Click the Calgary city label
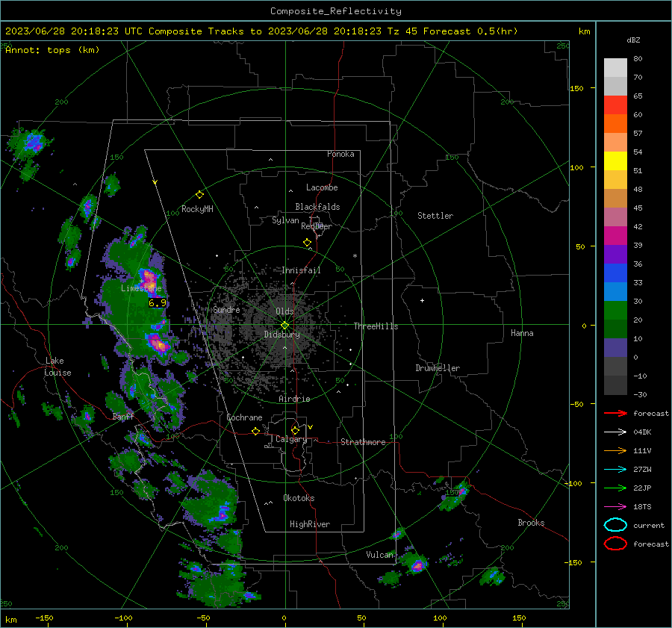672x628 pixels. click(x=291, y=439)
